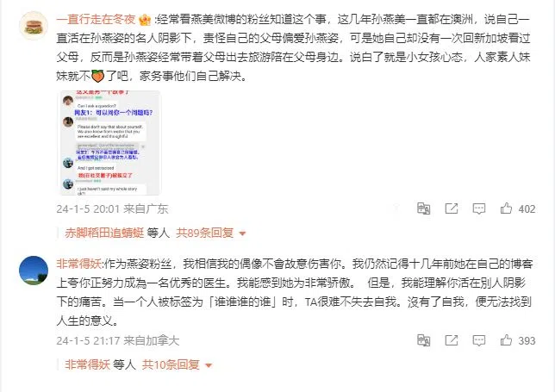Click the crown badge beside username
The height and width of the screenshot is (392, 555).
pyautogui.click(x=145, y=20)
